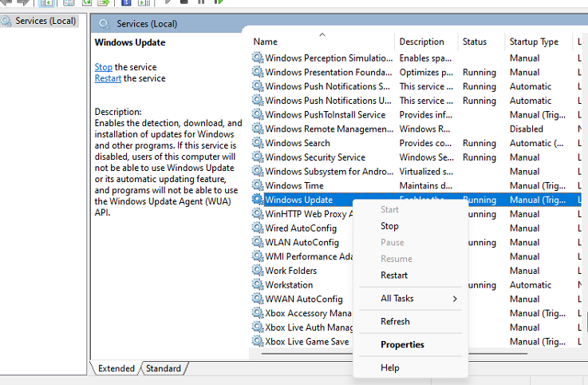Select the Windows Push Notifications S... service name

tap(327, 86)
